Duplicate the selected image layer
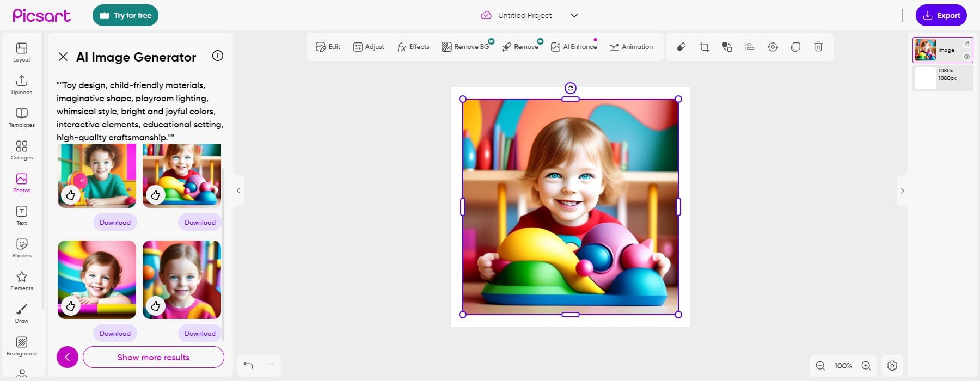The width and height of the screenshot is (980, 381). [x=795, y=47]
